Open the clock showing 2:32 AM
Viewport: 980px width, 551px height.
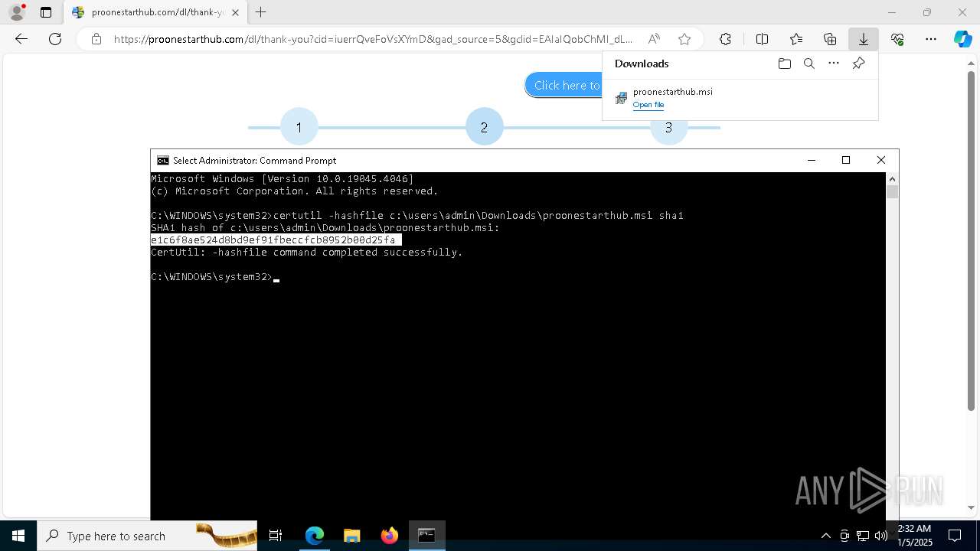pos(914,536)
